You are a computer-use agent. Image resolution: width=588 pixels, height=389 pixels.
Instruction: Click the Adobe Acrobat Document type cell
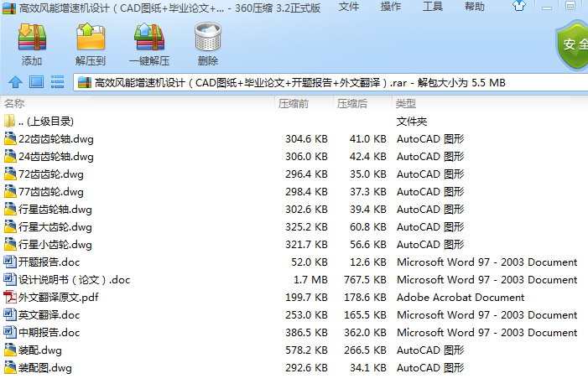pyautogui.click(x=461, y=297)
